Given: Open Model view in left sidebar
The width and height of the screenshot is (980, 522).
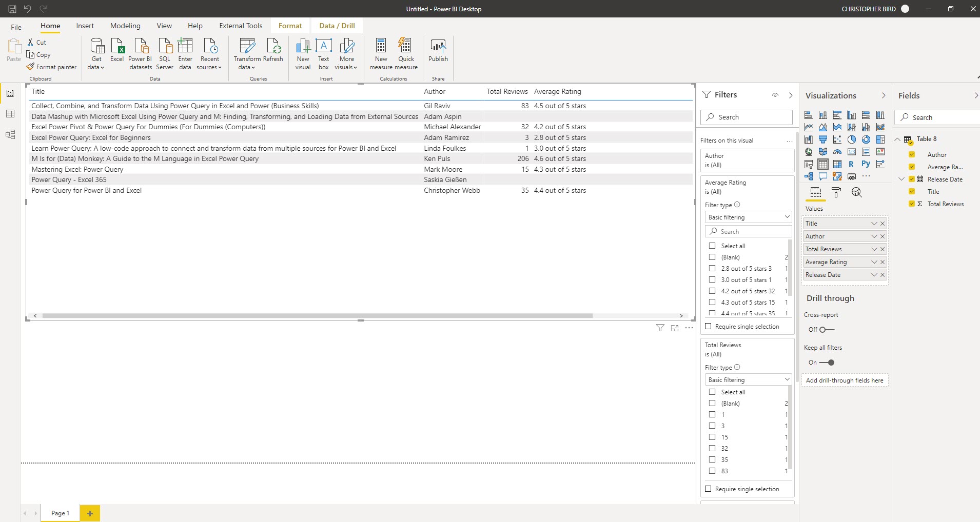Looking at the screenshot, I should pyautogui.click(x=10, y=134).
